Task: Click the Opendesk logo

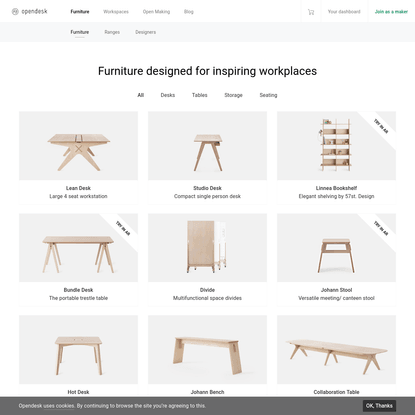Action: 30,12
